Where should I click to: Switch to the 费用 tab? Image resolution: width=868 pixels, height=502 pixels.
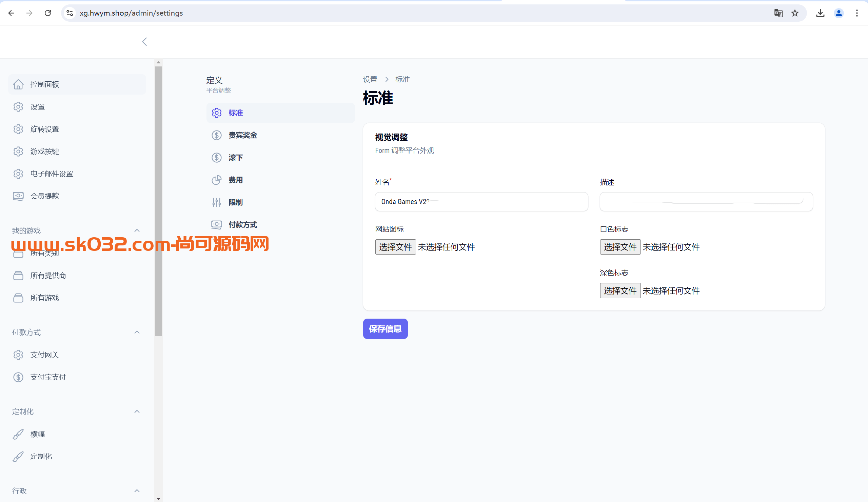coord(280,180)
